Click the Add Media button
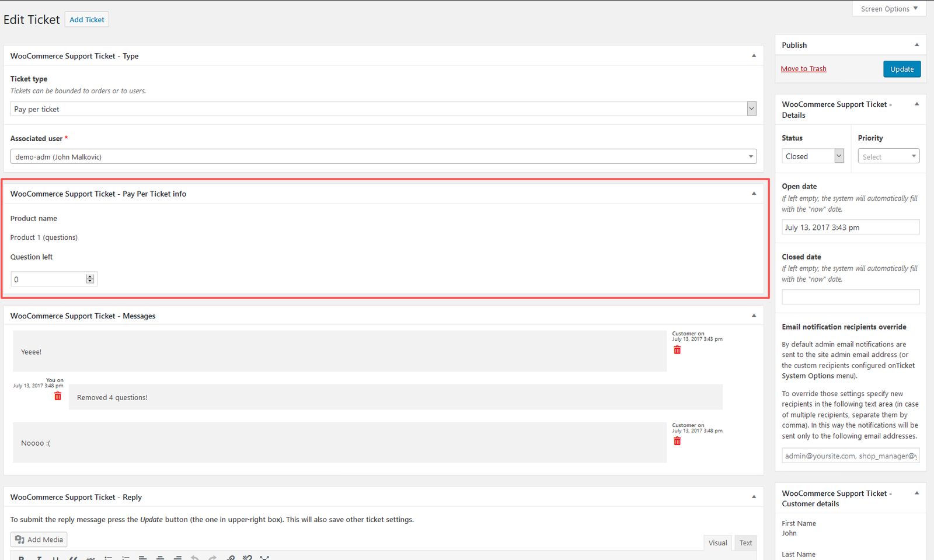934x560 pixels. coord(39,540)
